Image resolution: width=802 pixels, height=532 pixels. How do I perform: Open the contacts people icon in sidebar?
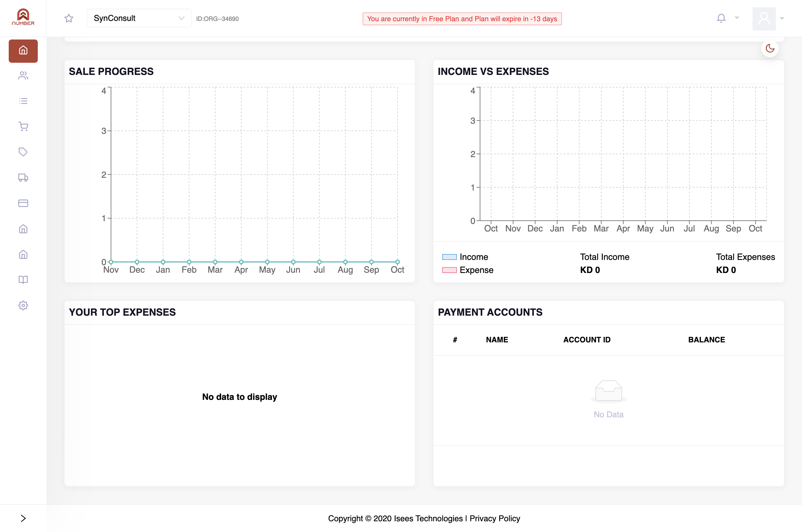[x=23, y=75]
